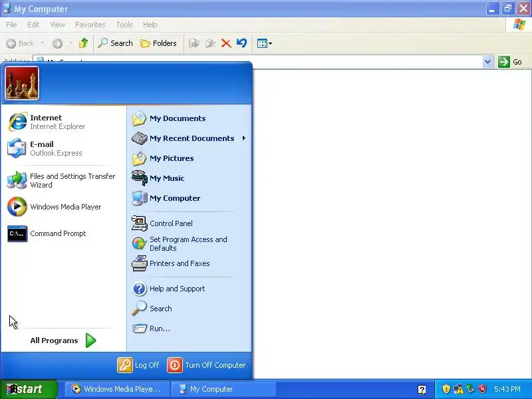532x399 pixels.
Task: Open Tools menu in My Computer
Action: click(124, 25)
